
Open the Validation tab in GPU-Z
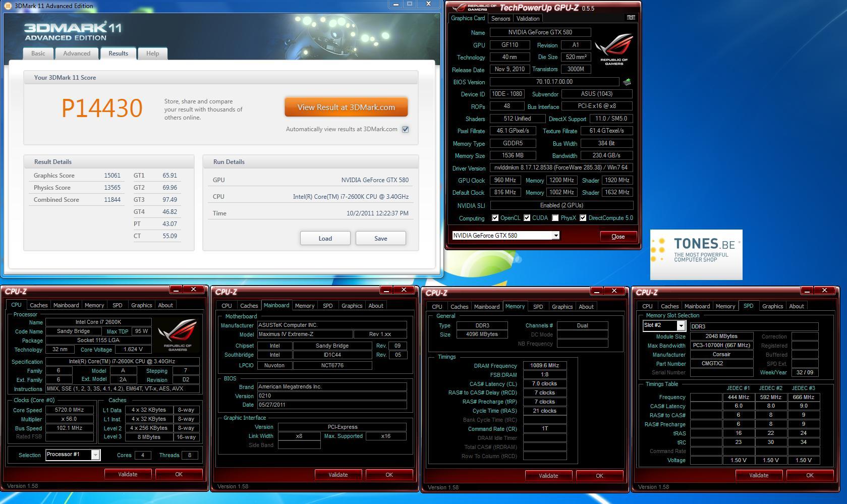point(528,19)
